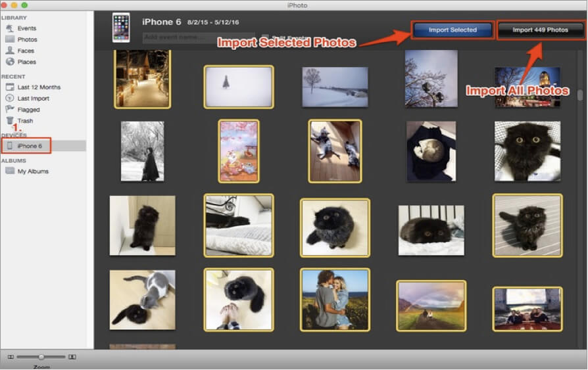Open Events in the Library sidebar
The width and height of the screenshot is (588, 370).
26,28
